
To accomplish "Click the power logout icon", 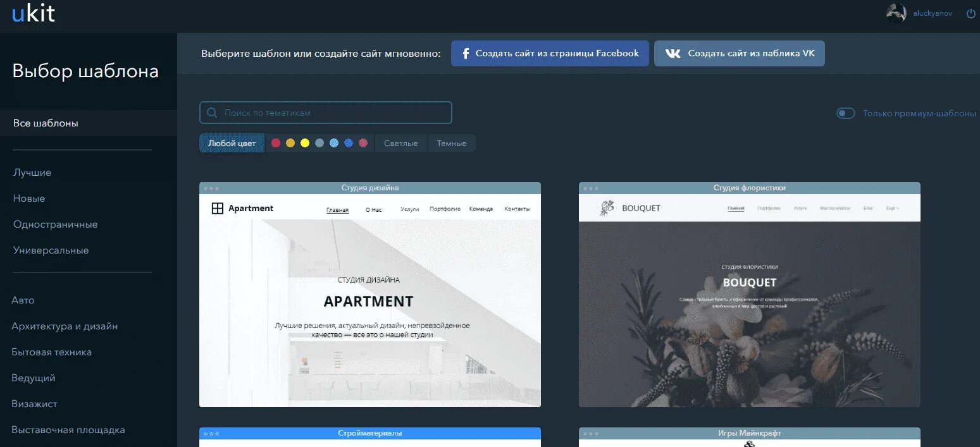I will coord(971,13).
